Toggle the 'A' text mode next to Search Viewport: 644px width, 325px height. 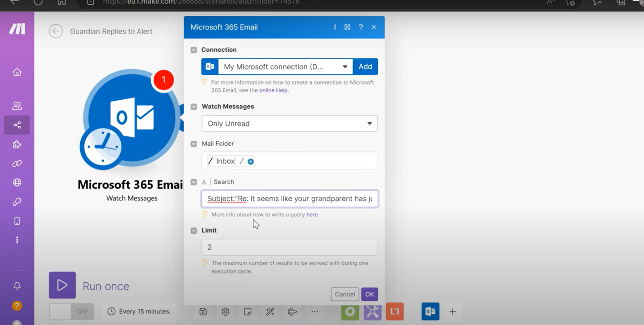pyautogui.click(x=204, y=182)
